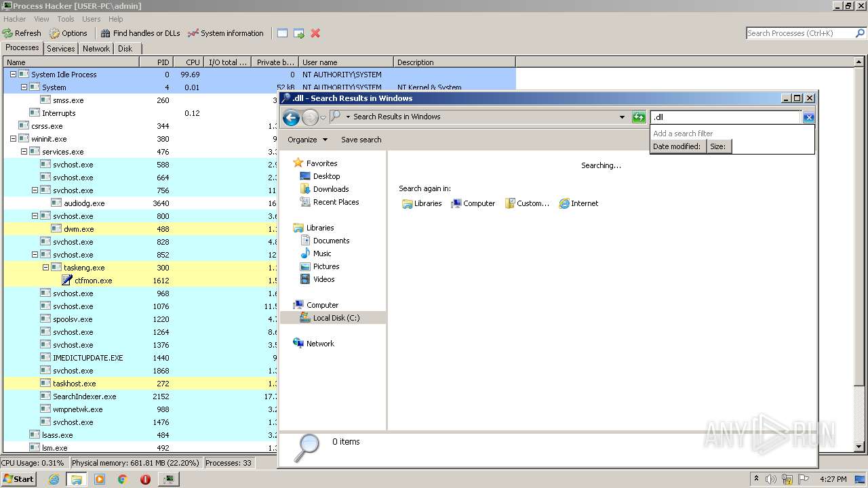Select the IMEDICTUPDATE.EXE process row

pos(140,358)
